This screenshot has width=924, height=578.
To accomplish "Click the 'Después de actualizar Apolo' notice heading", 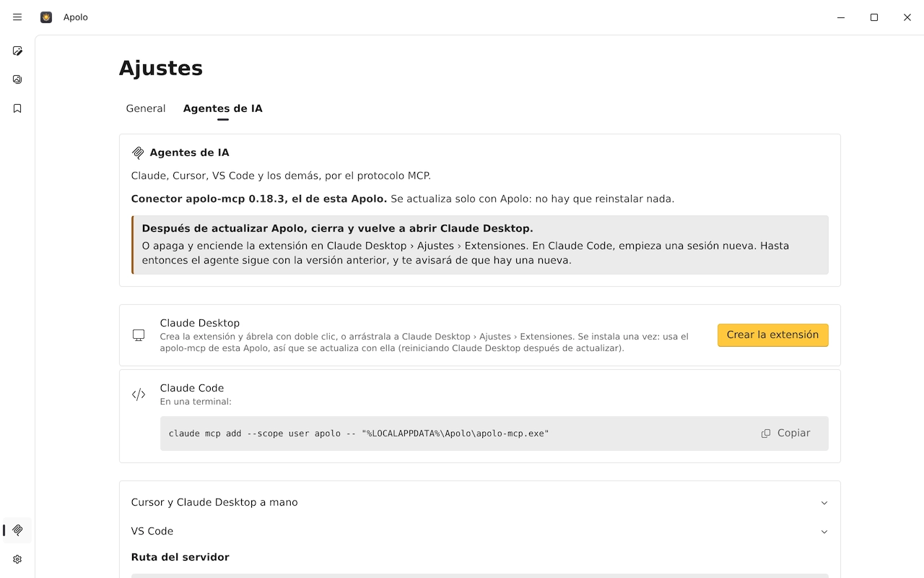I will click(x=337, y=228).
